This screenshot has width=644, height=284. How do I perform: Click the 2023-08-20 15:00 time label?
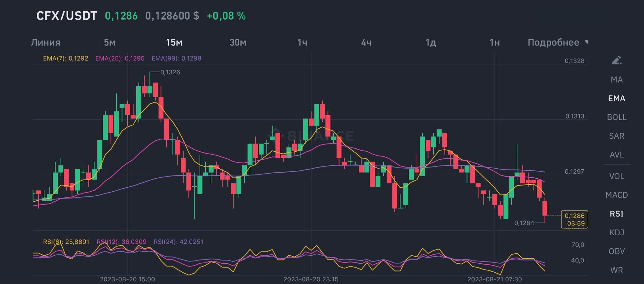[x=127, y=279]
